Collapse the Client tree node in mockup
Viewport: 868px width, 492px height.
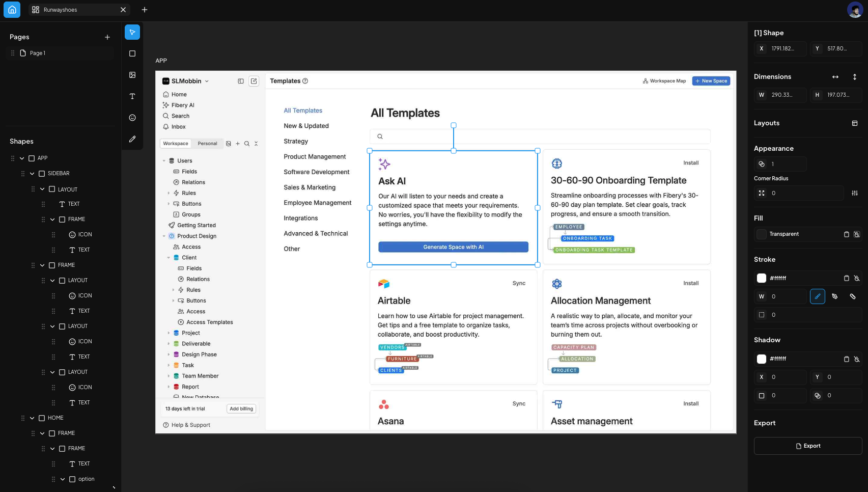(x=169, y=258)
